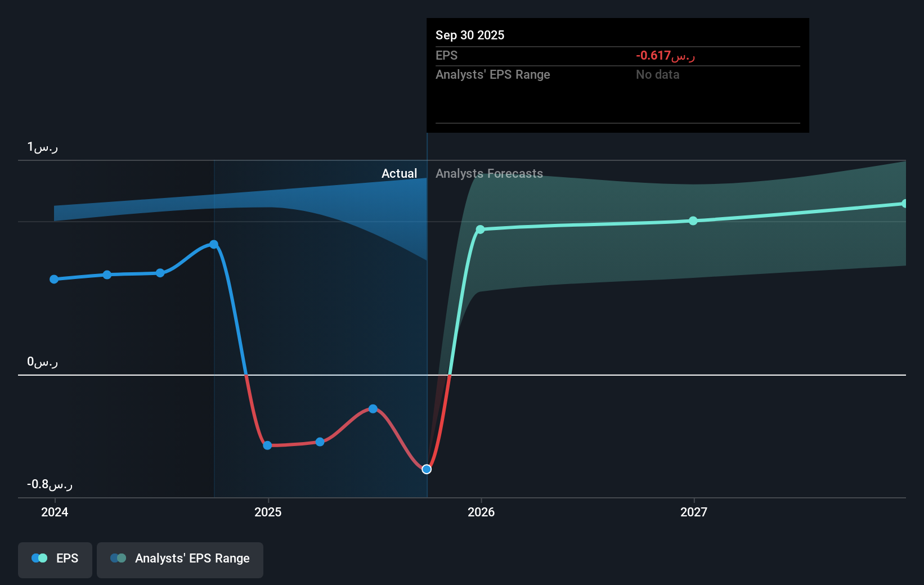
Task: Select the highlighted Sep 30 2025 data point
Action: pos(427,469)
